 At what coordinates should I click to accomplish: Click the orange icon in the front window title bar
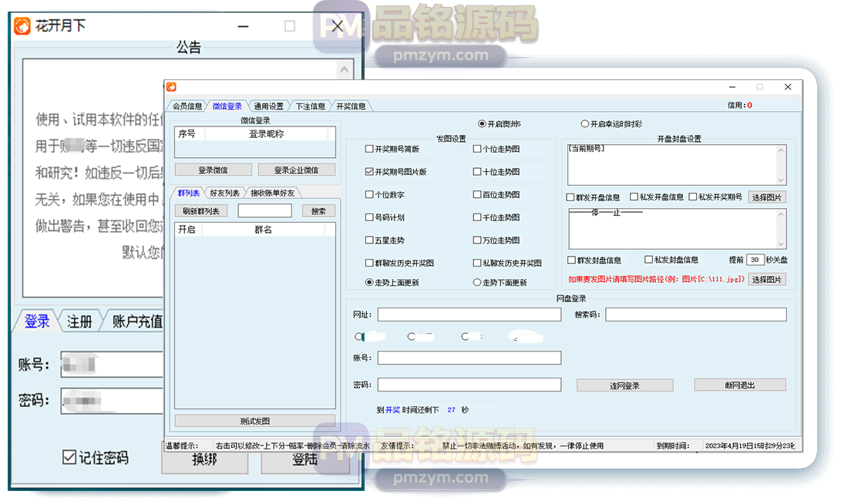tap(171, 87)
